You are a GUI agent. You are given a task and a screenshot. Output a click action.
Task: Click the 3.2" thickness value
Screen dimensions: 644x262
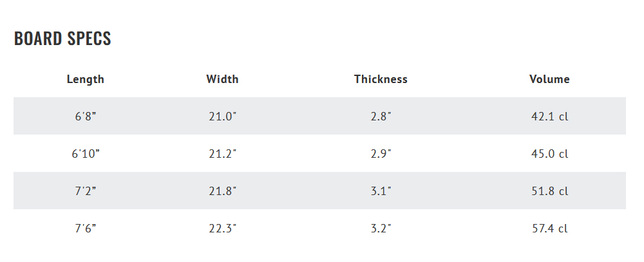381,229
